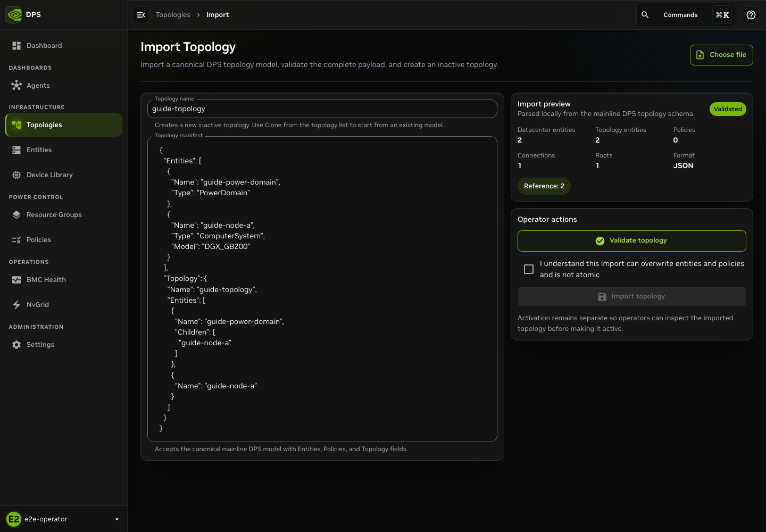This screenshot has width=766, height=532.
Task: Follow the Topologies breadcrumb link
Action: (173, 15)
